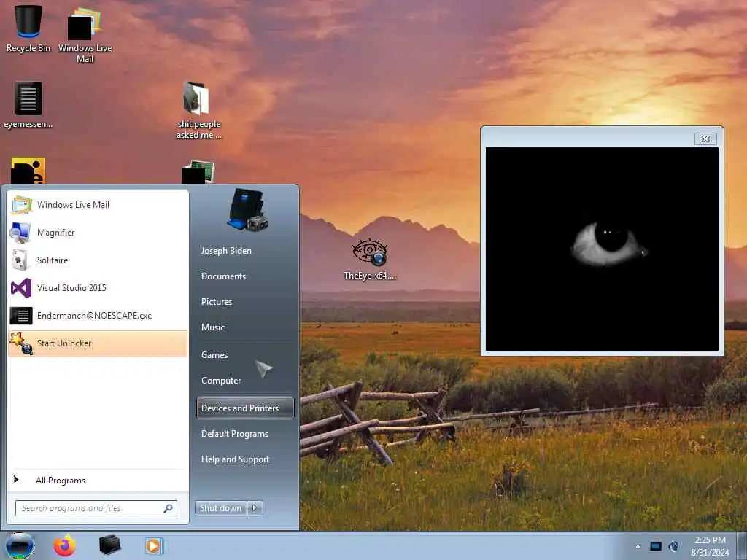Open the 'shit people asked me' folder
Screen dimensions: 747x560
tap(198, 110)
